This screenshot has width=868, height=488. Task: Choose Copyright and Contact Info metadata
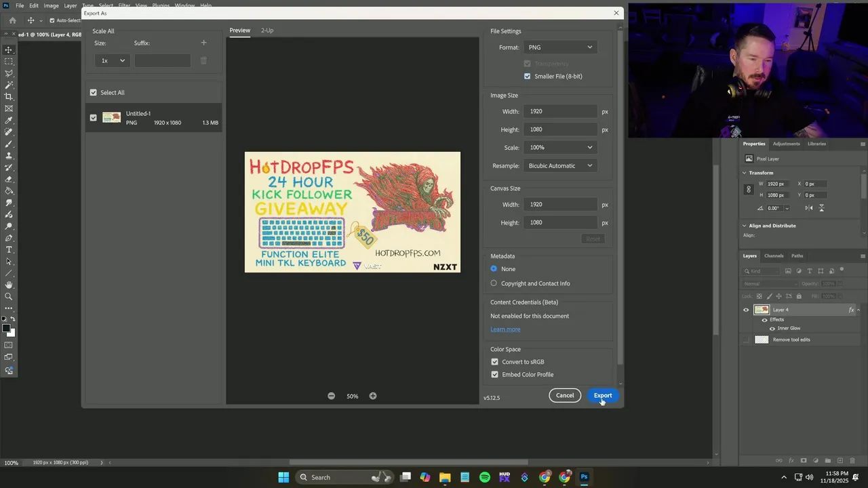coord(494,283)
